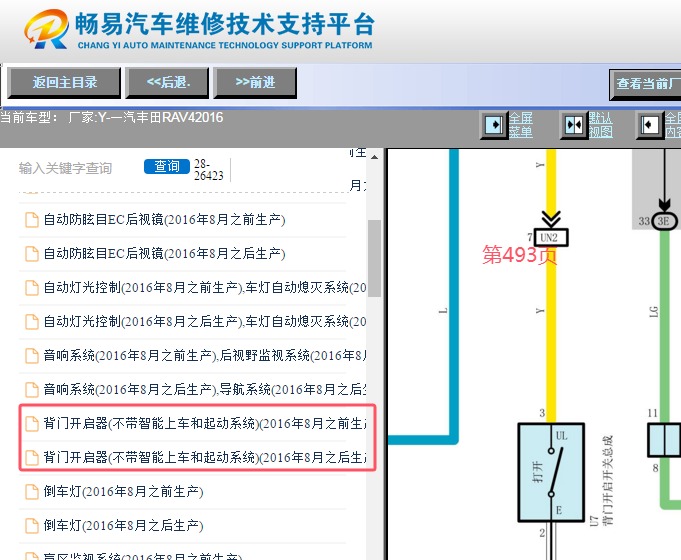Click the 28-26423 text beside search

tap(208, 169)
